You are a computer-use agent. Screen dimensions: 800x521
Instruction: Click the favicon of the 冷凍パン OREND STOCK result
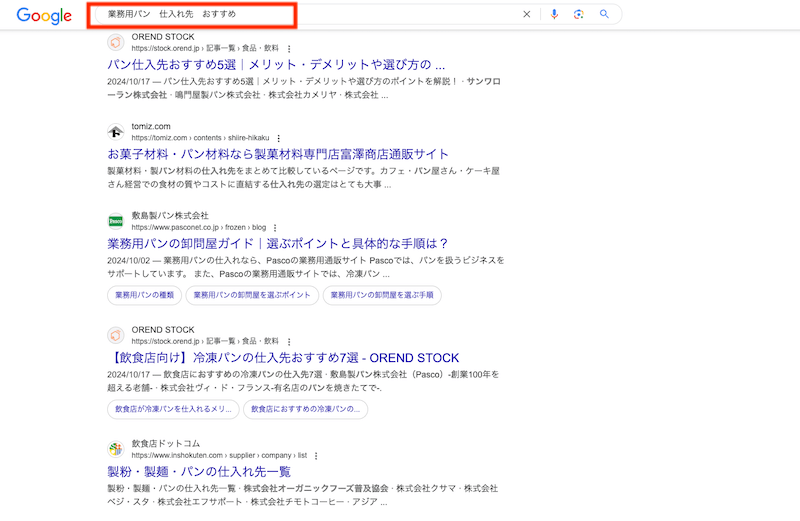point(116,335)
